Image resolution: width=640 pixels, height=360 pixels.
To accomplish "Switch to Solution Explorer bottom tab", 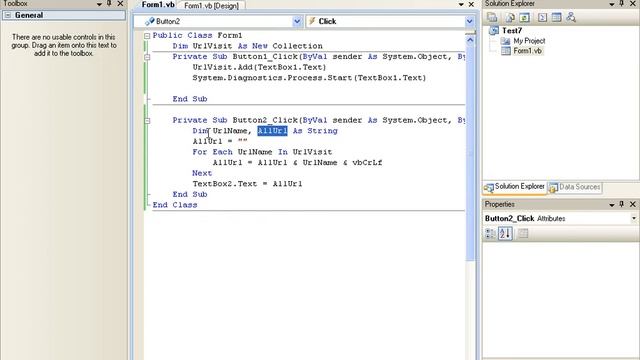I will (515, 187).
